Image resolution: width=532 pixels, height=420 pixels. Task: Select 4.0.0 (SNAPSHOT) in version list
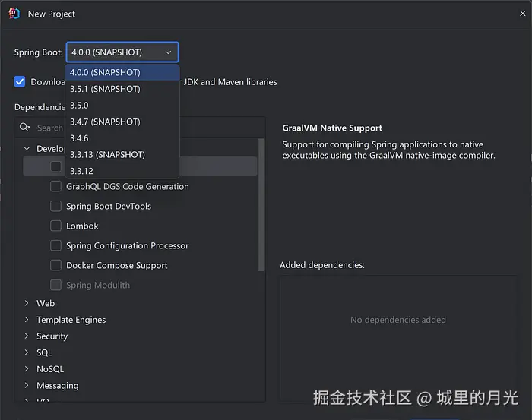(122, 72)
